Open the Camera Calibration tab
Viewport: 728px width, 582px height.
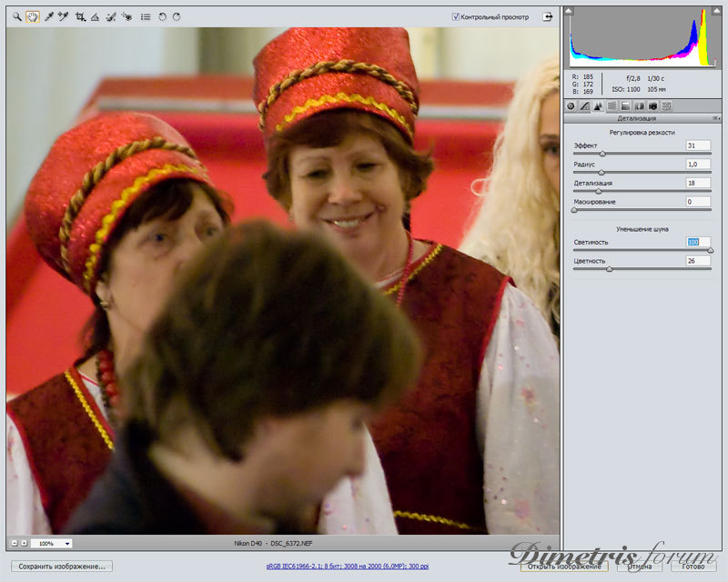(652, 106)
